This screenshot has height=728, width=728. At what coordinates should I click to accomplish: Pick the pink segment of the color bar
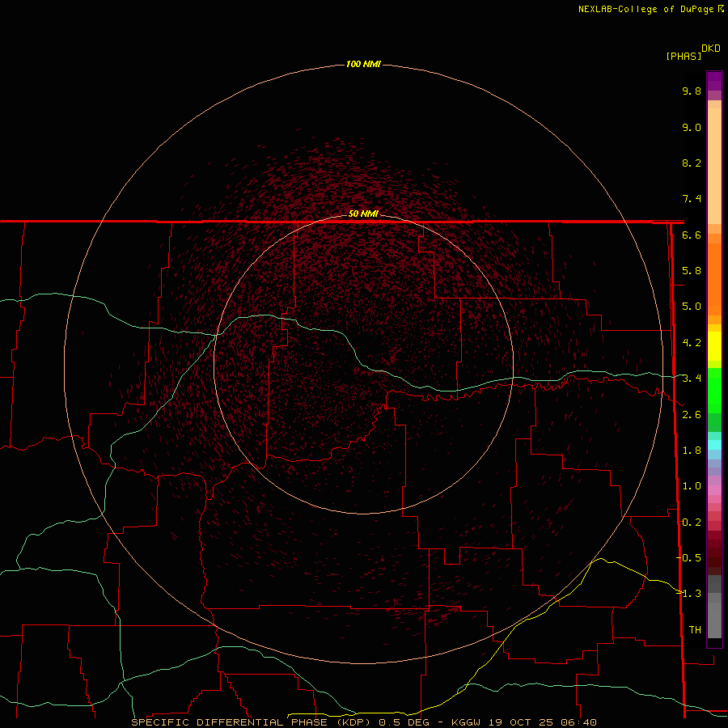point(714,490)
